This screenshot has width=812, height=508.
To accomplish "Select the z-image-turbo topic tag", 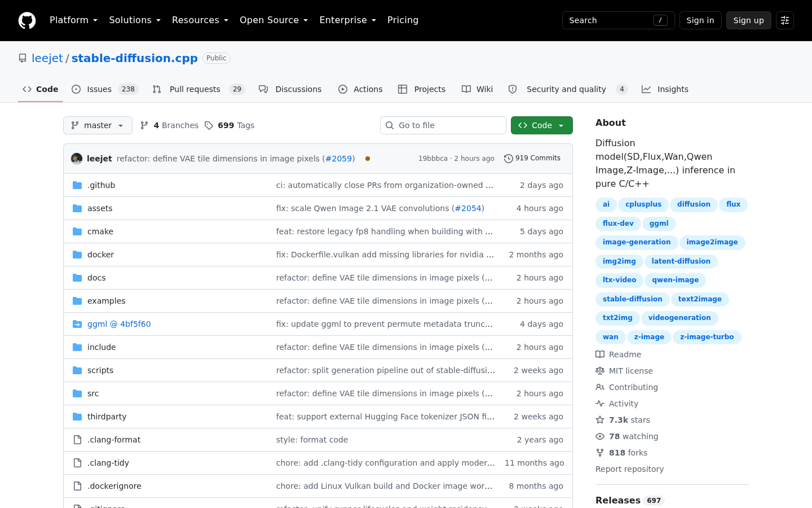I will [x=707, y=337].
